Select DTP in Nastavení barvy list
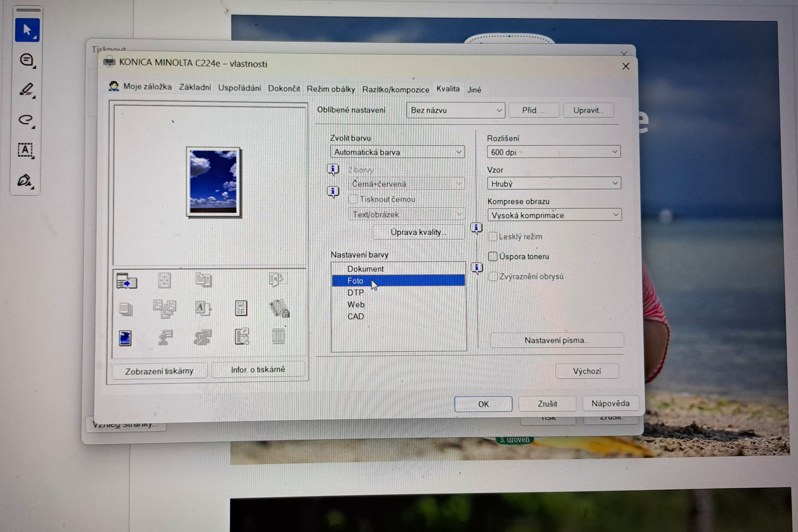The height and width of the screenshot is (532, 798). 356,293
